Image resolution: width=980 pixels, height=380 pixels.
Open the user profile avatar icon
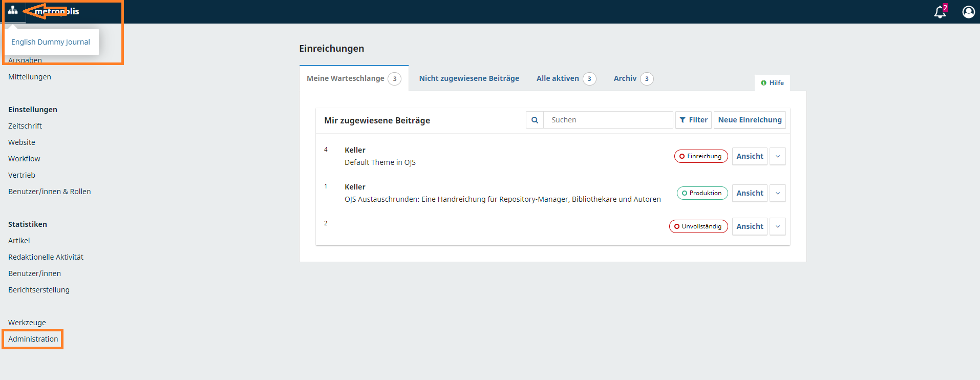pyautogui.click(x=968, y=12)
